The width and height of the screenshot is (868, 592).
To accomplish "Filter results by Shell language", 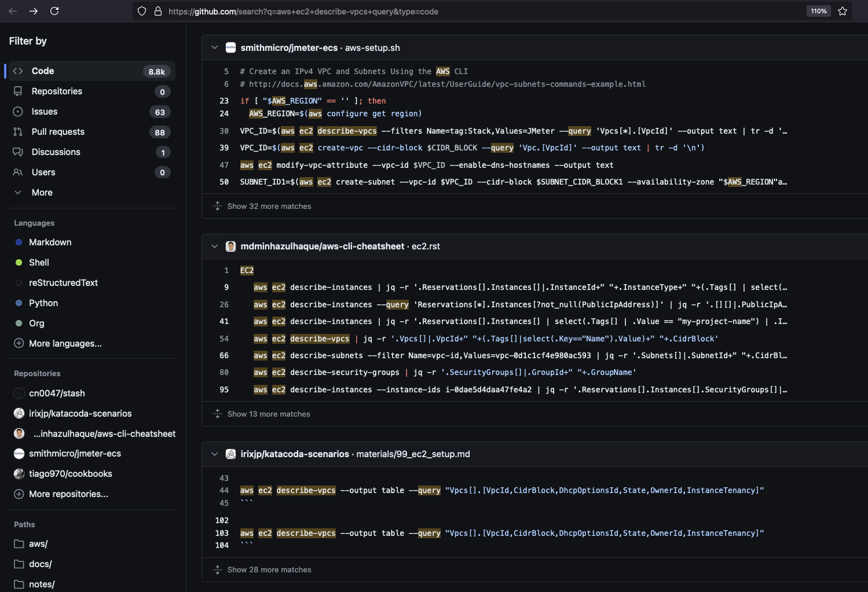I will pyautogui.click(x=39, y=263).
